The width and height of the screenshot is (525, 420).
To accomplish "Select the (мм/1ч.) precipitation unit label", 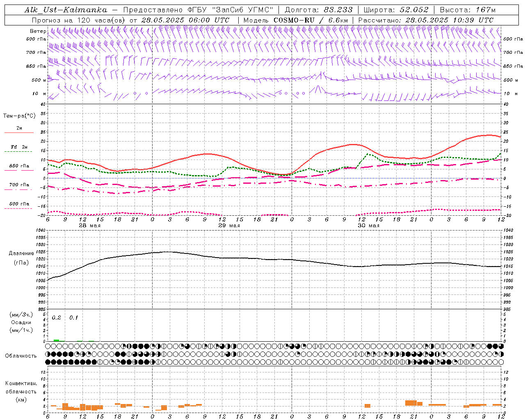I will 21,330.
